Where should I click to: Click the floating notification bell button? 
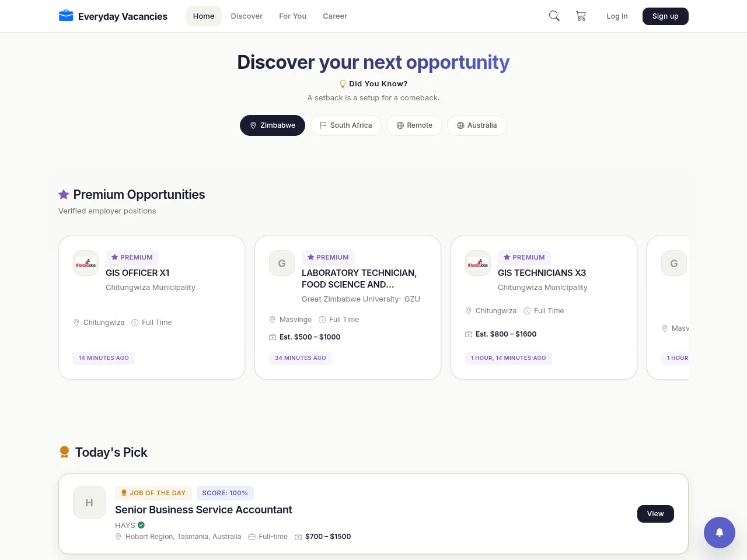pyautogui.click(x=720, y=532)
